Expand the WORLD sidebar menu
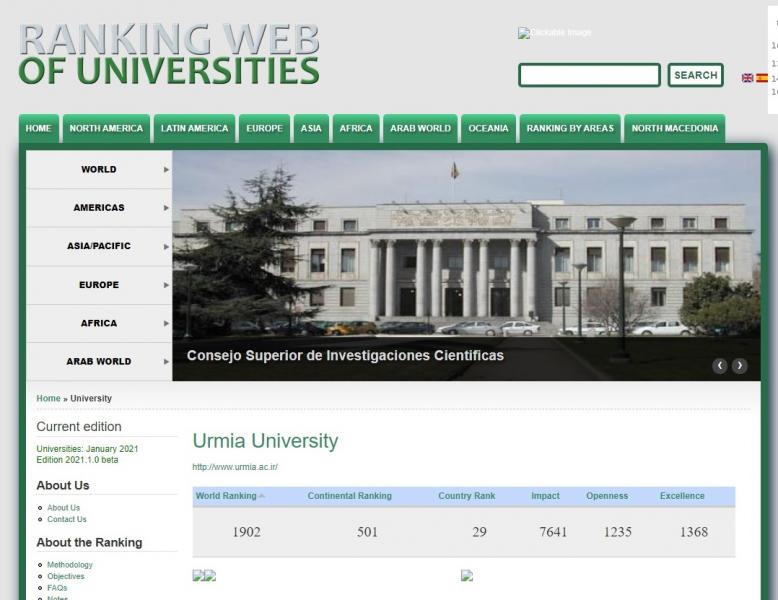The height and width of the screenshot is (600, 778). (x=99, y=169)
